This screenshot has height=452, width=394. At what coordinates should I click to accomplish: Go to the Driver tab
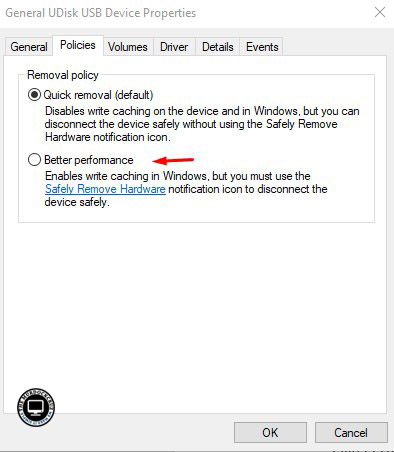174,47
